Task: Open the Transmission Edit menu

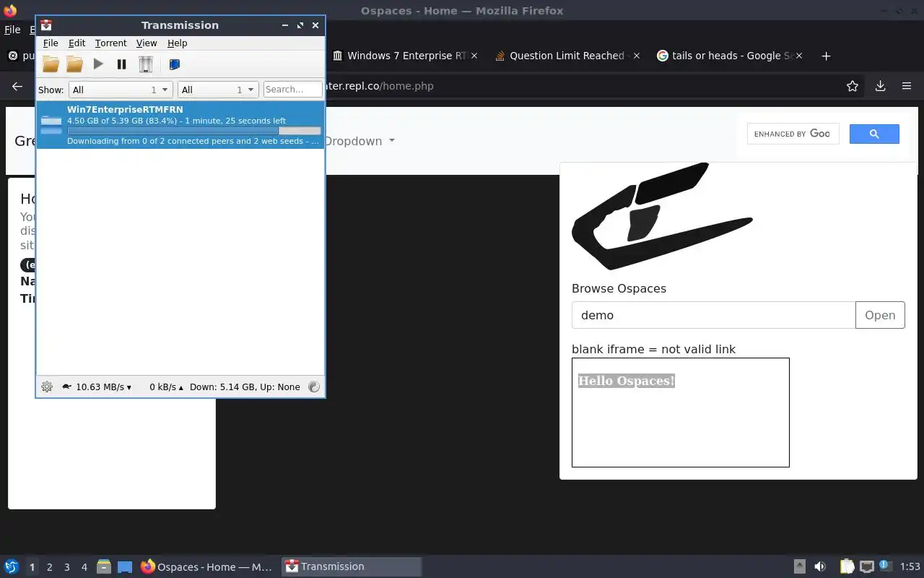Action: (x=77, y=43)
